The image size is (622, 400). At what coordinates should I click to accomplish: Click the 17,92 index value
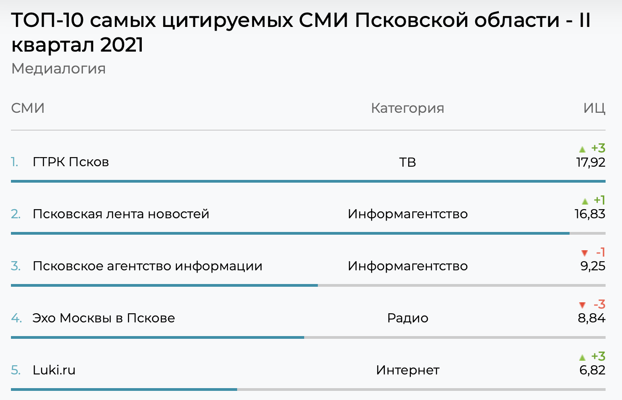click(591, 162)
